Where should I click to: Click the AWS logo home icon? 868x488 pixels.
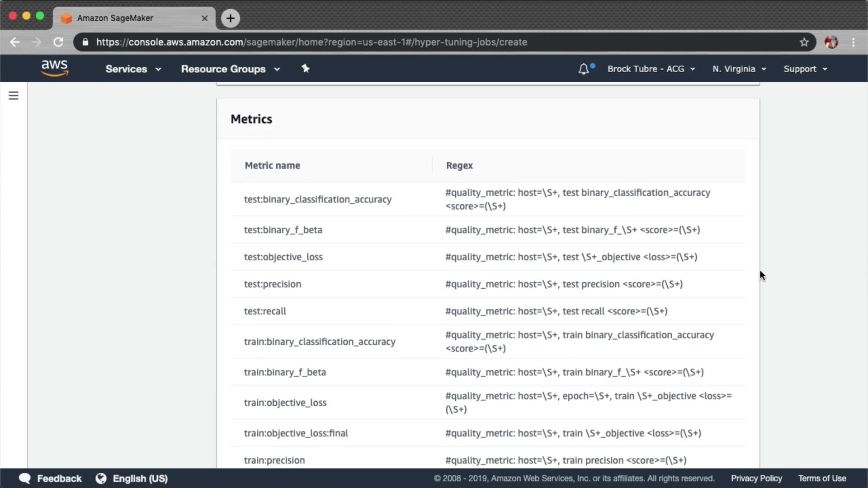click(54, 68)
